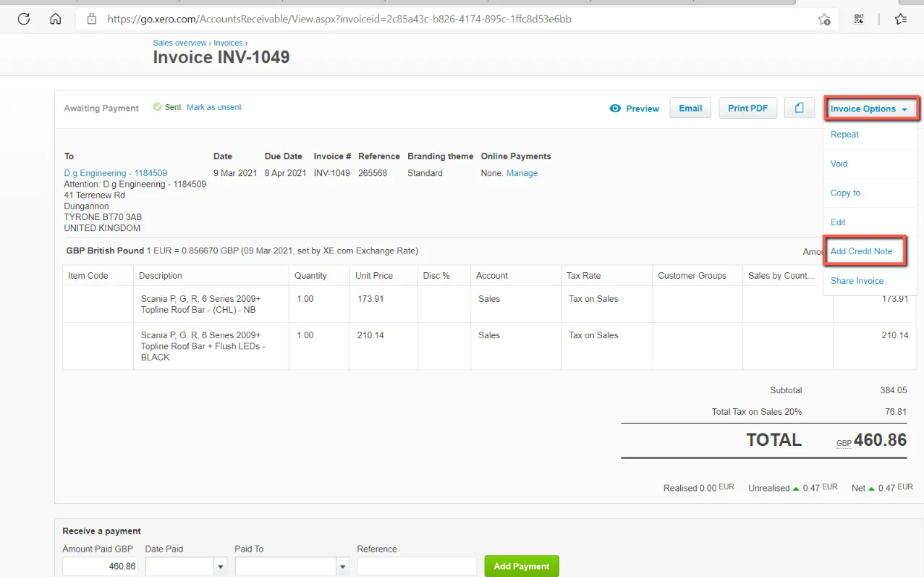This screenshot has width=924, height=577.
Task: Open favorites list icon in browser toolbar
Action: (900, 20)
